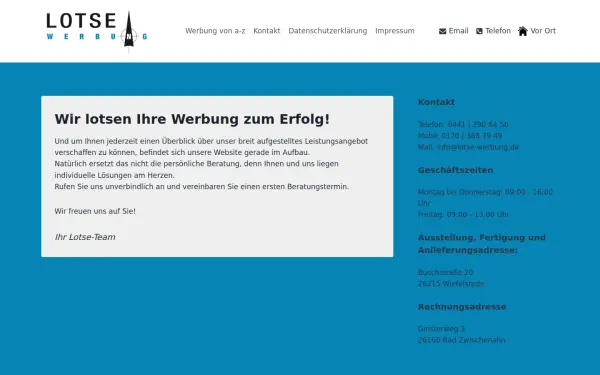
Task: Click the Kontakt sidebar heading
Action: (x=436, y=102)
